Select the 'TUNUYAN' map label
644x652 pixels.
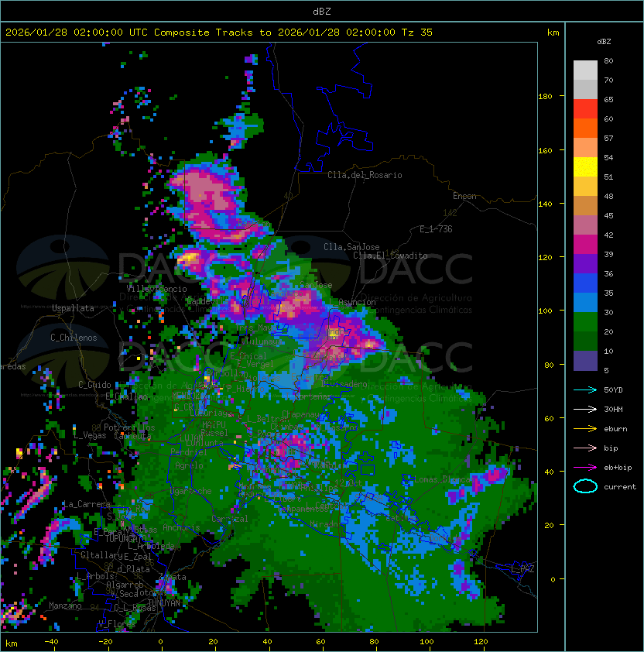(x=164, y=603)
